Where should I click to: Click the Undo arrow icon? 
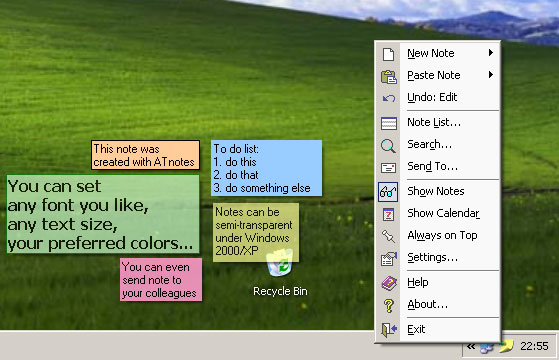[x=389, y=98]
